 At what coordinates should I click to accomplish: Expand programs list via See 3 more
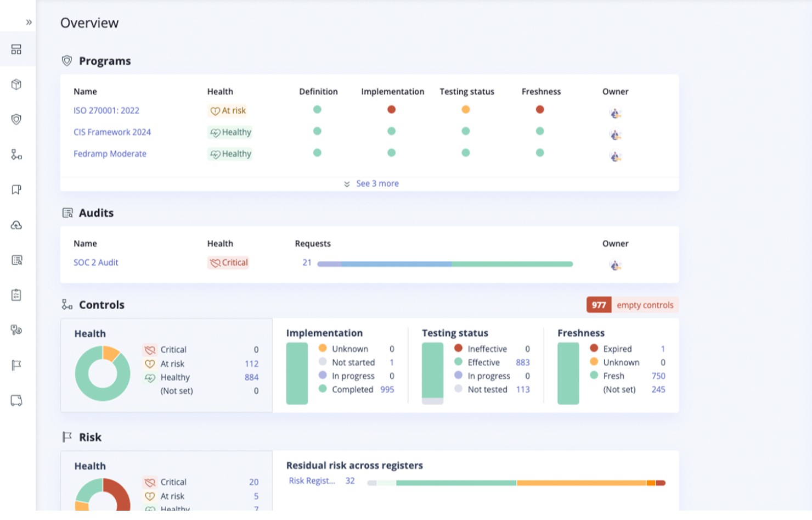coord(377,183)
